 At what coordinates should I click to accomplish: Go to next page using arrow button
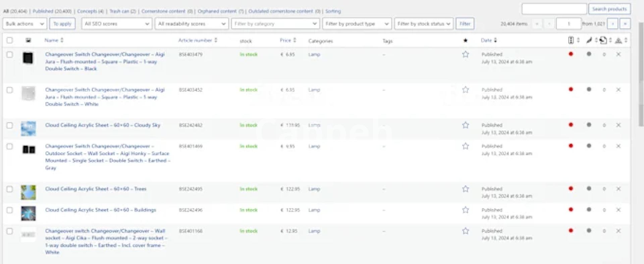[x=612, y=24]
